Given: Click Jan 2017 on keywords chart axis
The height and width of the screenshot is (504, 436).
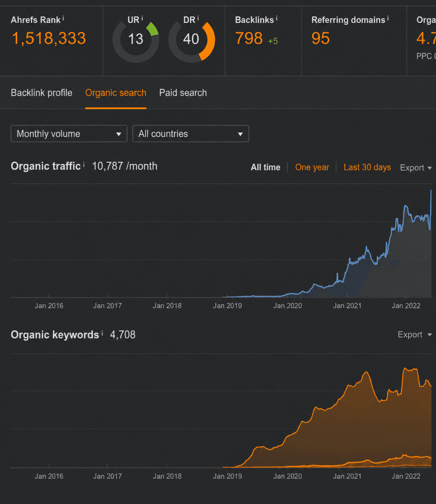Looking at the screenshot, I should click(108, 476).
